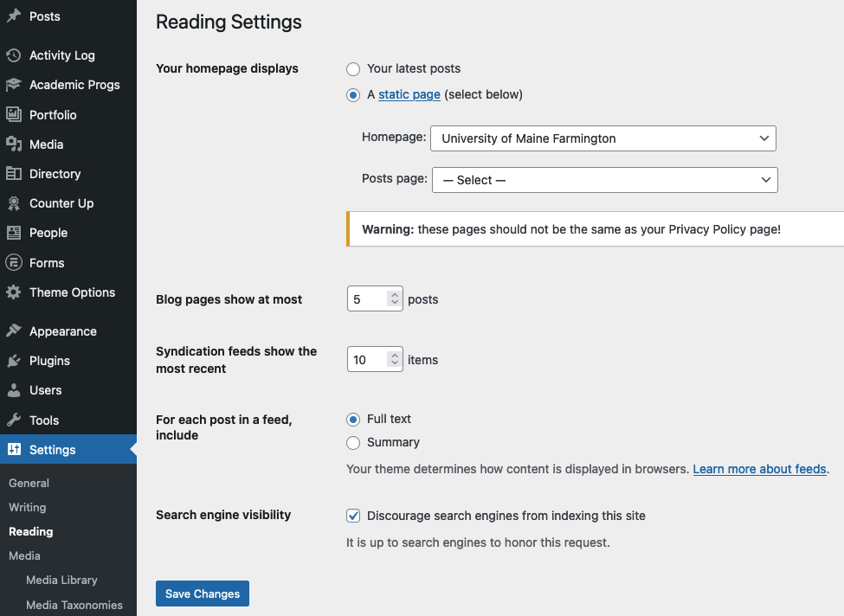844x616 pixels.
Task: Open the Homepage dropdown
Action: click(602, 138)
